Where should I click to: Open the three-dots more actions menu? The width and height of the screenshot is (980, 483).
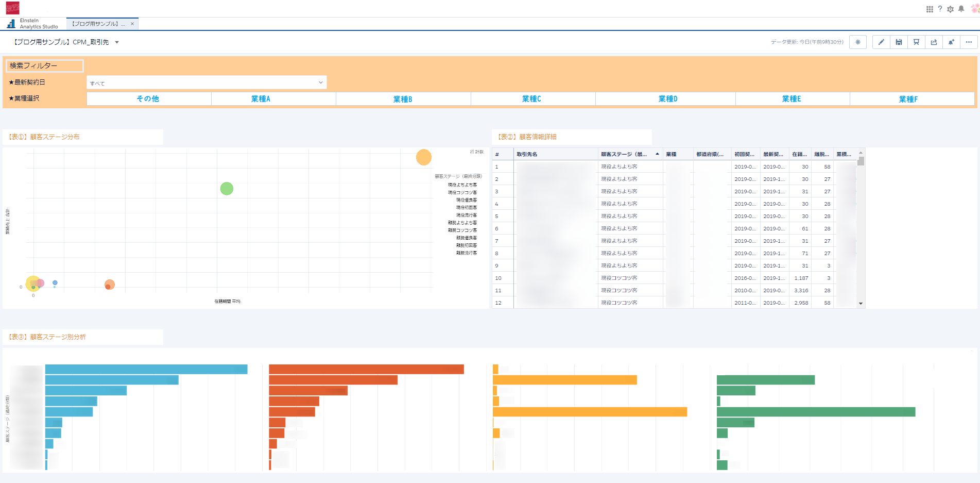(x=969, y=42)
